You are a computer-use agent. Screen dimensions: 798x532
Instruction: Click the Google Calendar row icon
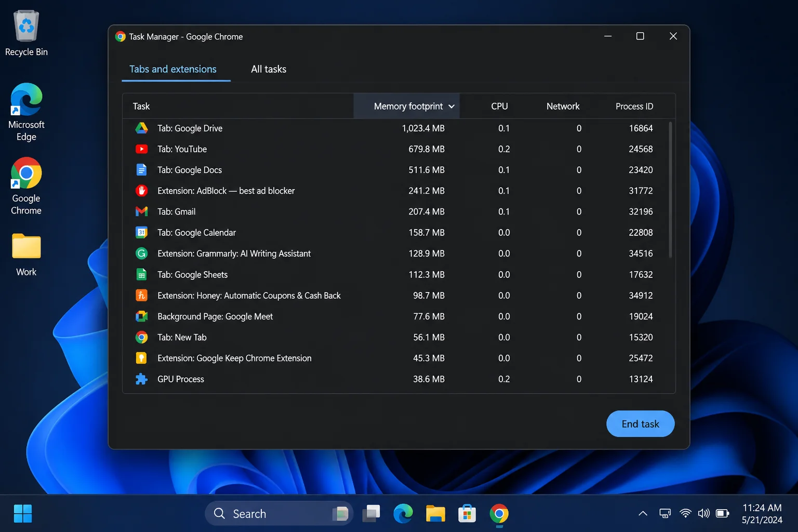coord(141,233)
